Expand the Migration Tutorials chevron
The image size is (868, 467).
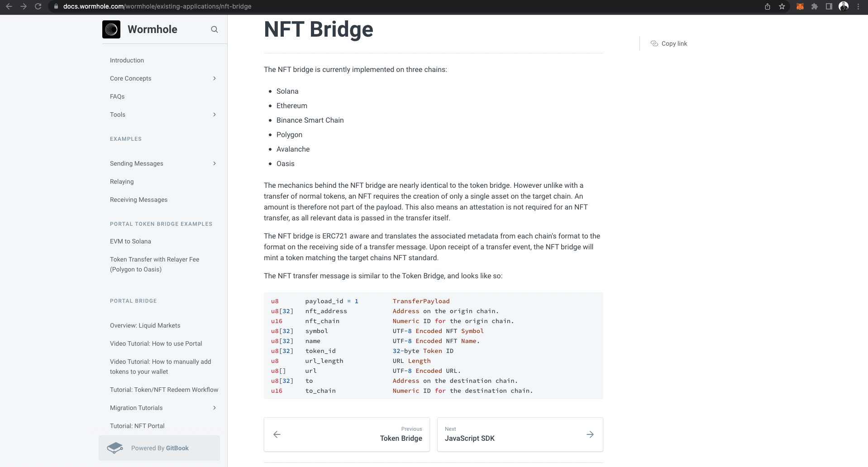point(215,408)
